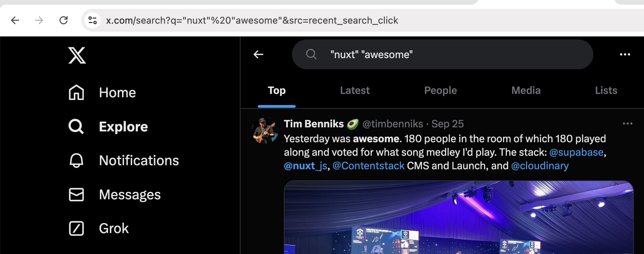644x254 pixels.
Task: Switch to the Latest tab
Action: click(354, 90)
